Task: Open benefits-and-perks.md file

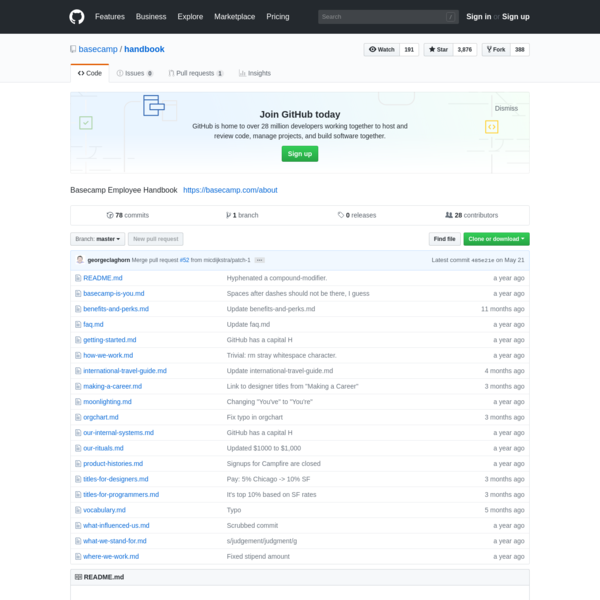Action: 116,309
